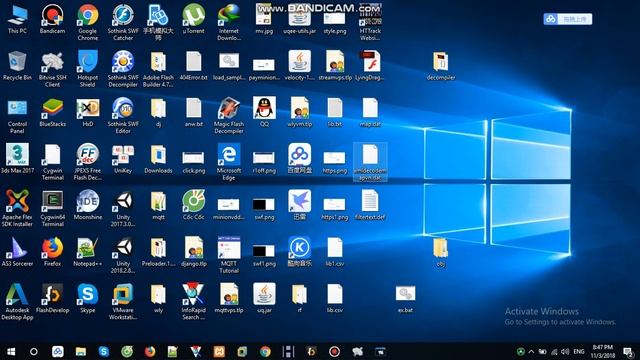Select the Control Panel desktop icon
Screen dimensions: 640x360
[x=17, y=116]
